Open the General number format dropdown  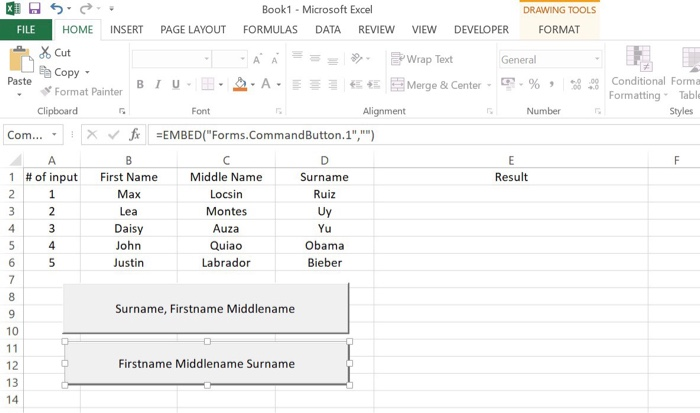tap(597, 59)
